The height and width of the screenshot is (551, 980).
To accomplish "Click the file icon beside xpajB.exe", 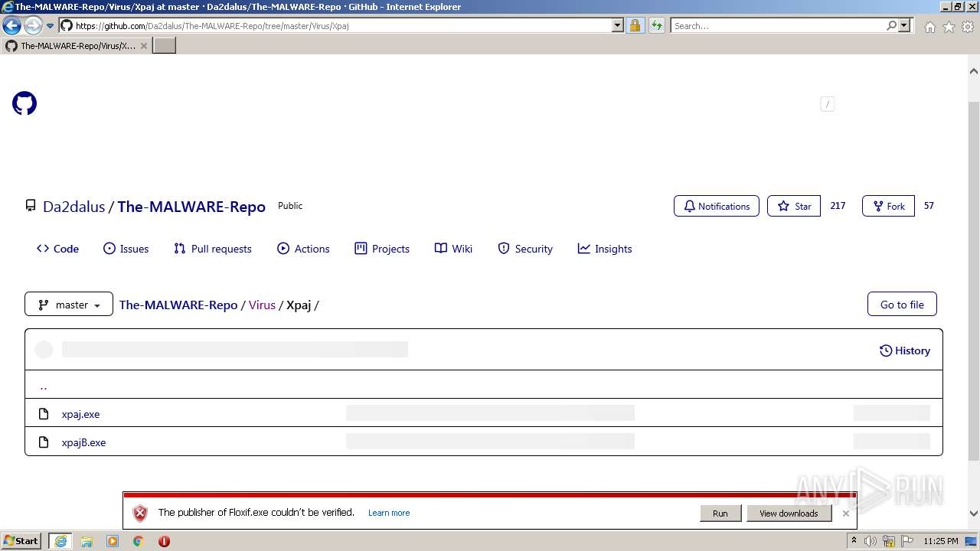I will [44, 442].
